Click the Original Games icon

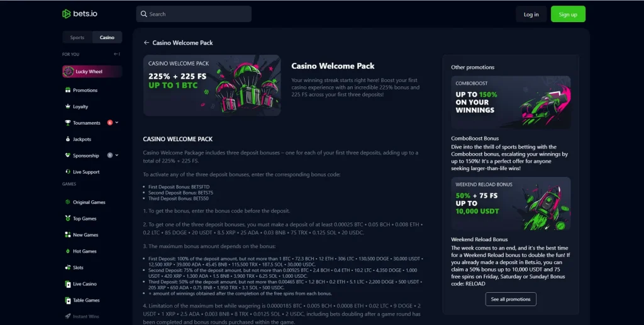pyautogui.click(x=68, y=202)
